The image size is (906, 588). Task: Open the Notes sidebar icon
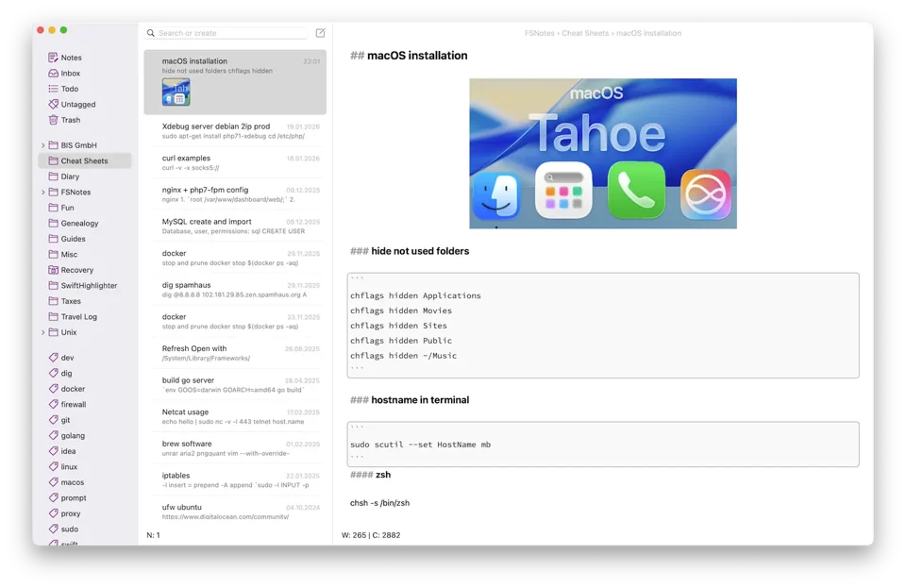[53, 58]
